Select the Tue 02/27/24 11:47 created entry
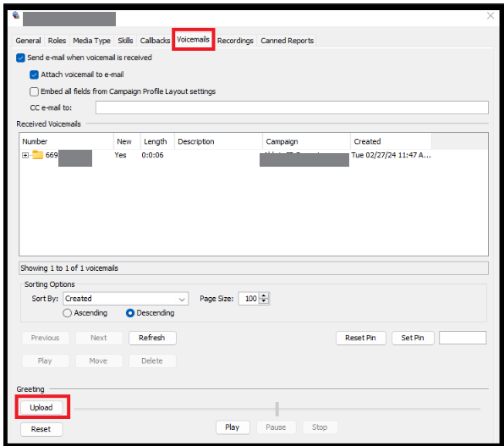The image size is (504, 446). coord(391,155)
